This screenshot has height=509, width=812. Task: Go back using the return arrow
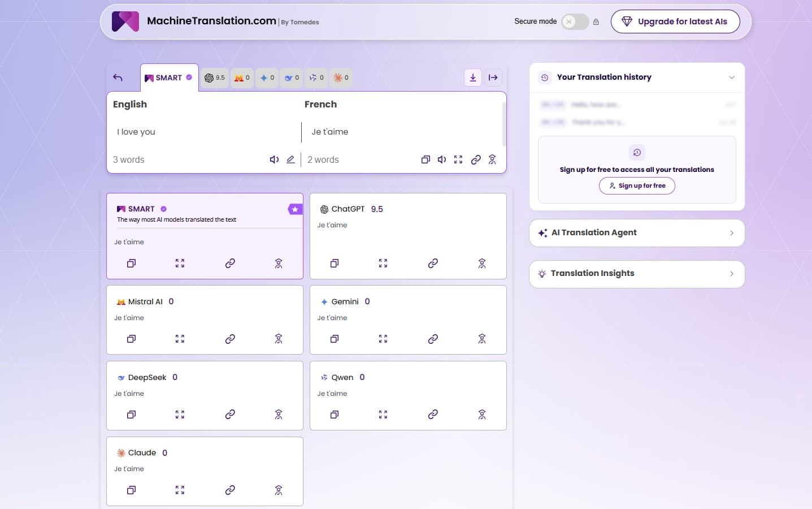click(x=118, y=77)
